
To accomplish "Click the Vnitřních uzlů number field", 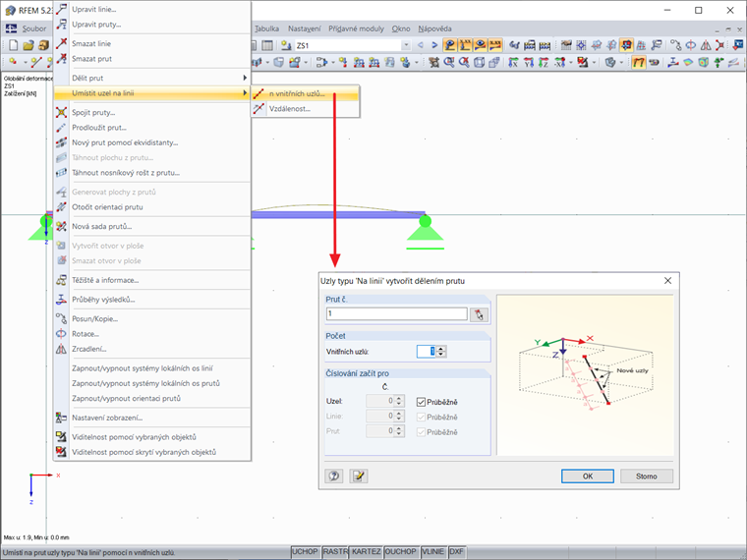I will (427, 352).
